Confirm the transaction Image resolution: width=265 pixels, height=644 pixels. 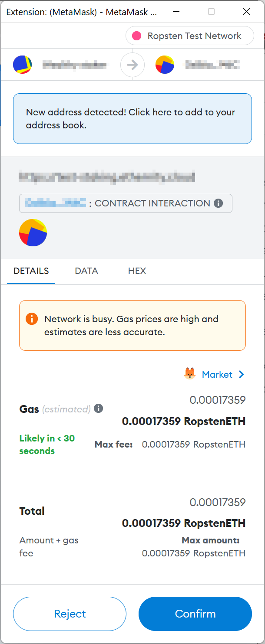pos(195,614)
